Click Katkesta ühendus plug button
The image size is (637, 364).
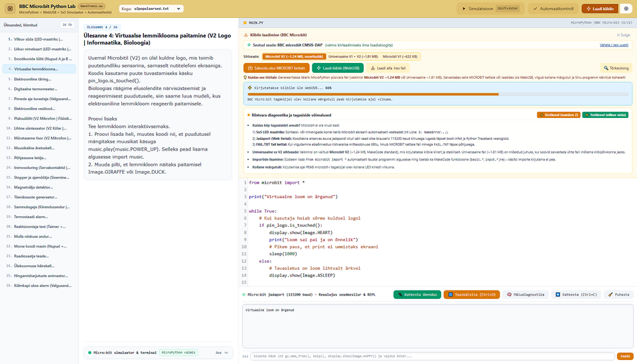coord(417,294)
